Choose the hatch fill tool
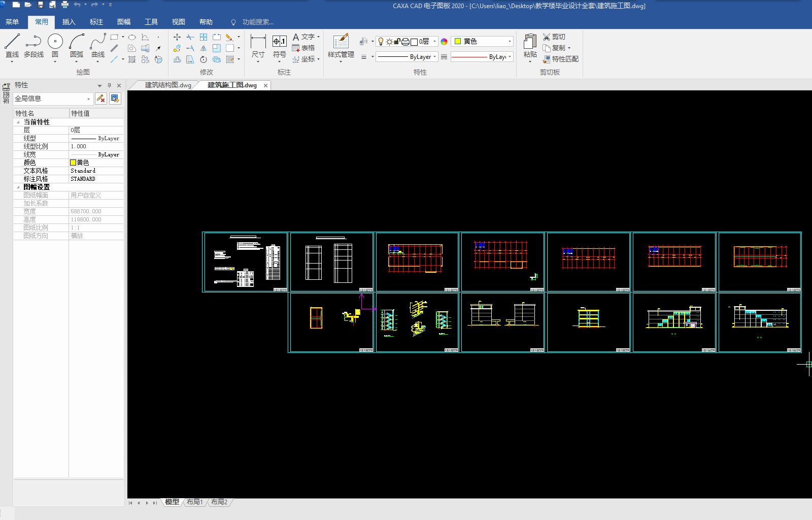The image size is (812, 520). 132,59
